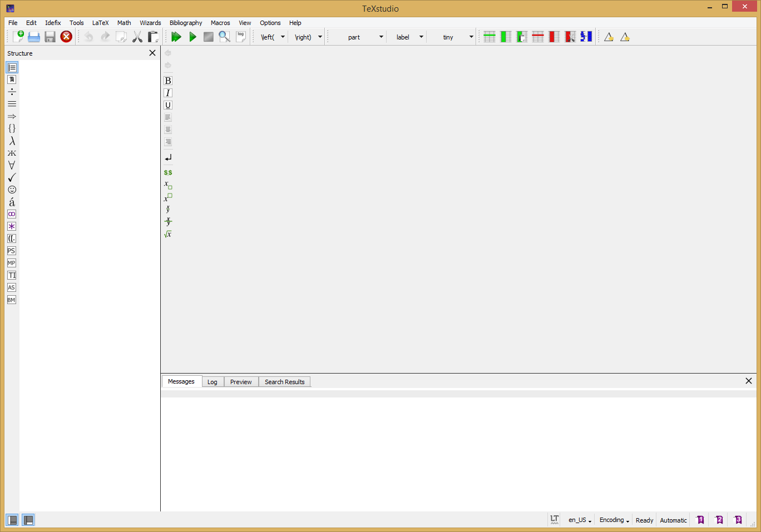The width and height of the screenshot is (761, 532).
Task: Open the Macros menu
Action: point(220,23)
